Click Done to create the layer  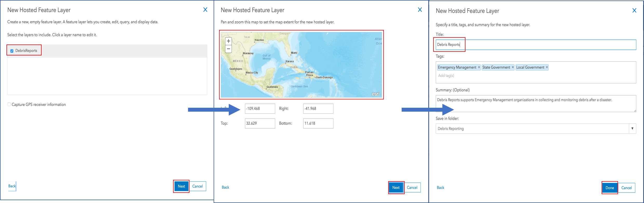click(610, 188)
